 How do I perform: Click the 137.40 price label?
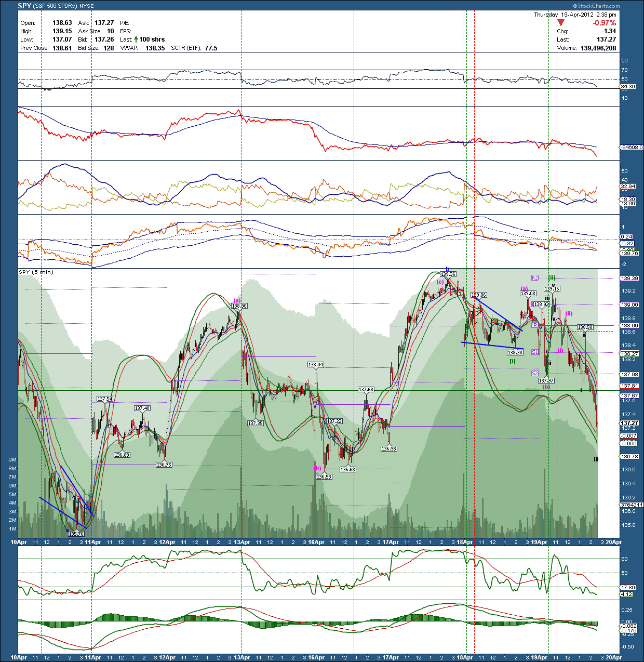point(142,408)
